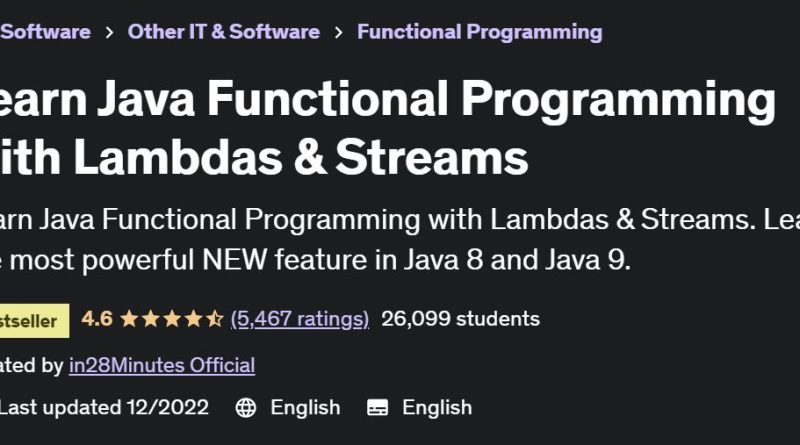Open the Other IT & Software breadcrumb

click(x=223, y=32)
